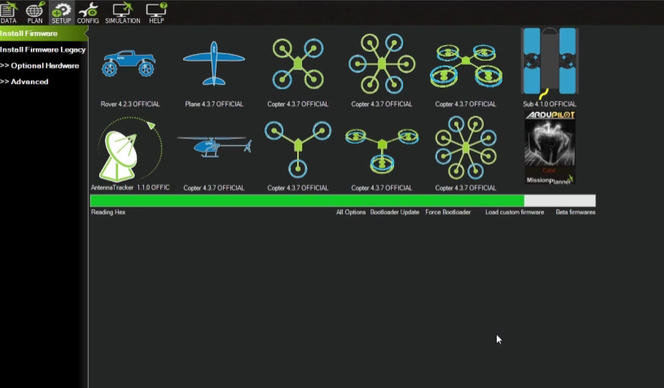The height and width of the screenshot is (388, 664).
Task: Click the Load custom firmware link
Action: pos(515,212)
